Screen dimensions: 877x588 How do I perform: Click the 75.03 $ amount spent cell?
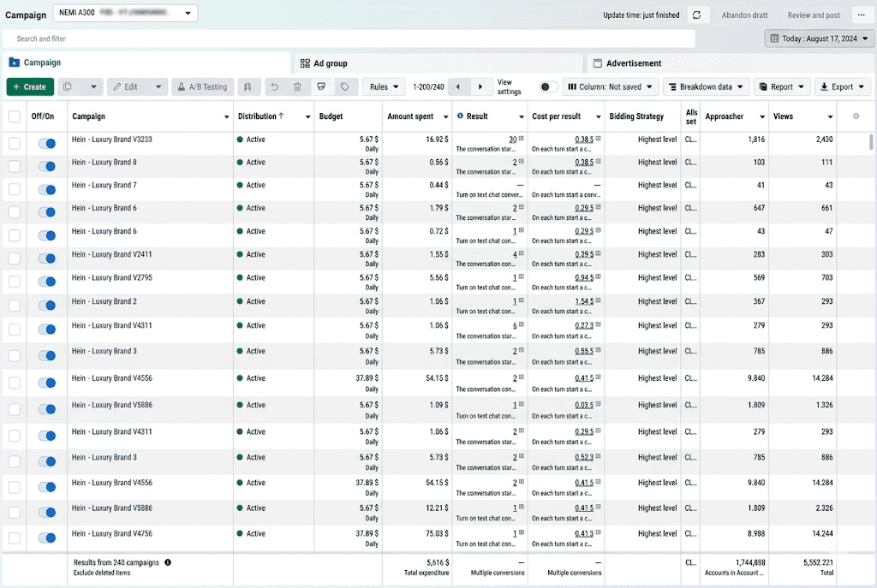click(437, 533)
